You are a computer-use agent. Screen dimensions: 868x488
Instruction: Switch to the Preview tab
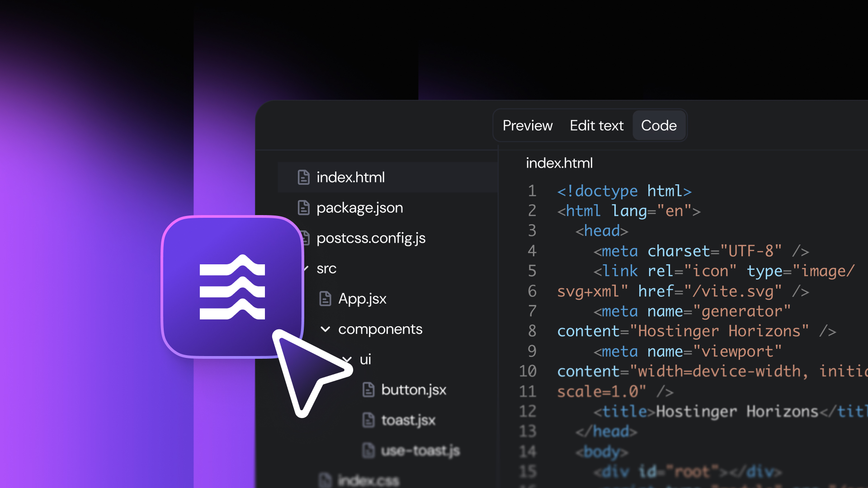pyautogui.click(x=527, y=126)
